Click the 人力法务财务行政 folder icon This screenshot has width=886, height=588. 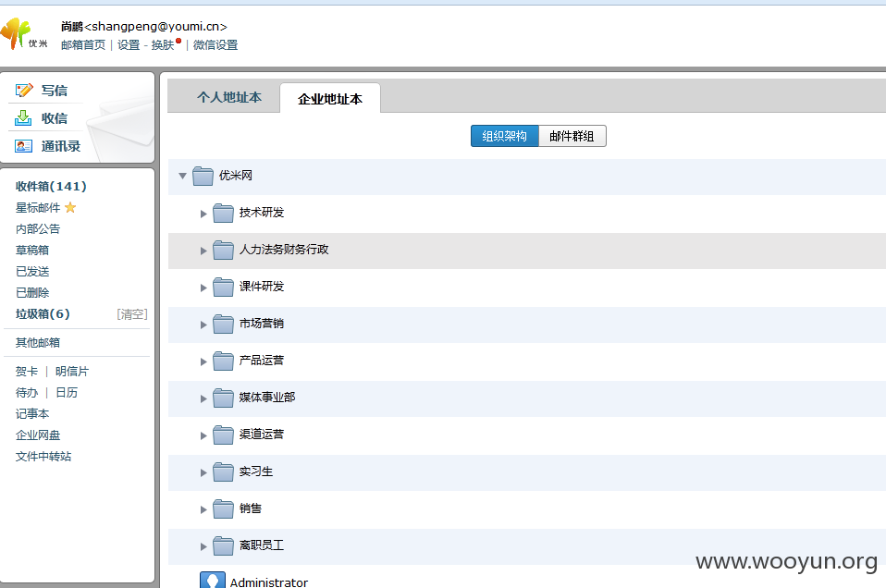point(223,251)
